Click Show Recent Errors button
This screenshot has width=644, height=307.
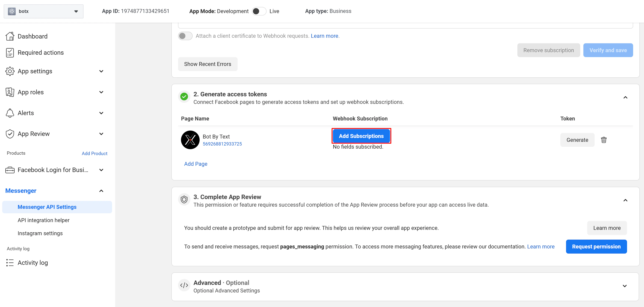point(208,64)
